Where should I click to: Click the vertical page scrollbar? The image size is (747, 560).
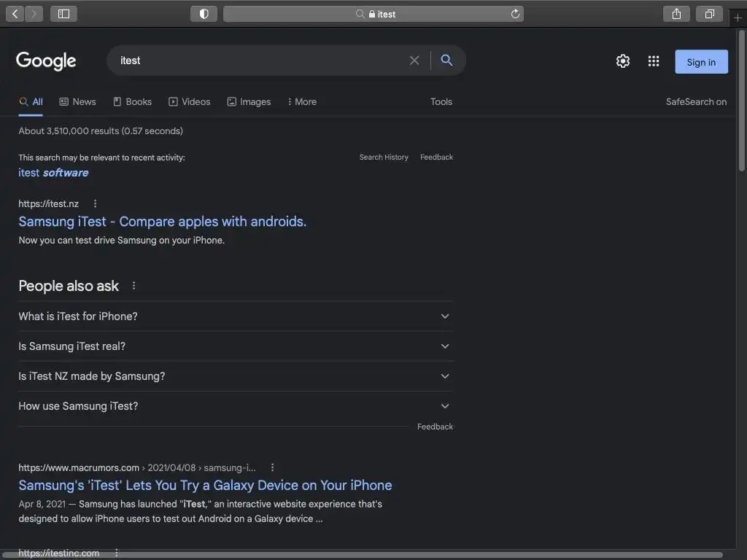741,101
